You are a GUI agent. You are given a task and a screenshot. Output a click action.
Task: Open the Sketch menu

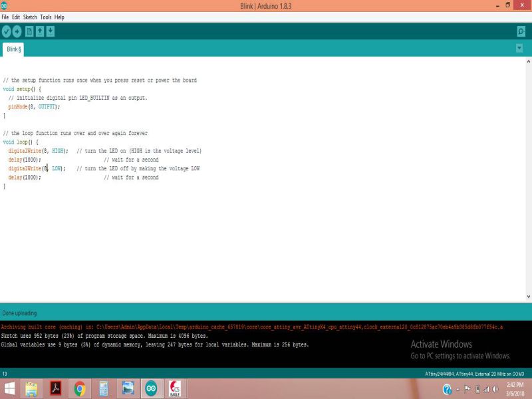coord(30,17)
